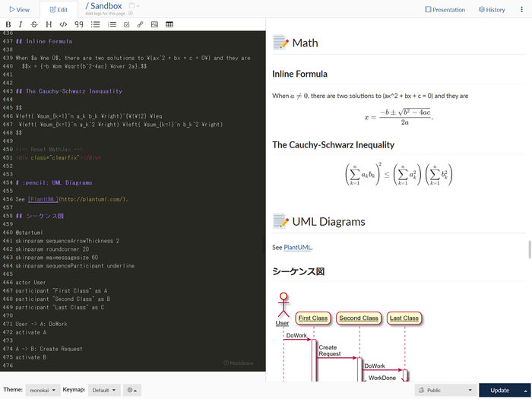The height and width of the screenshot is (399, 532).
Task: Open the History tab
Action: click(492, 10)
